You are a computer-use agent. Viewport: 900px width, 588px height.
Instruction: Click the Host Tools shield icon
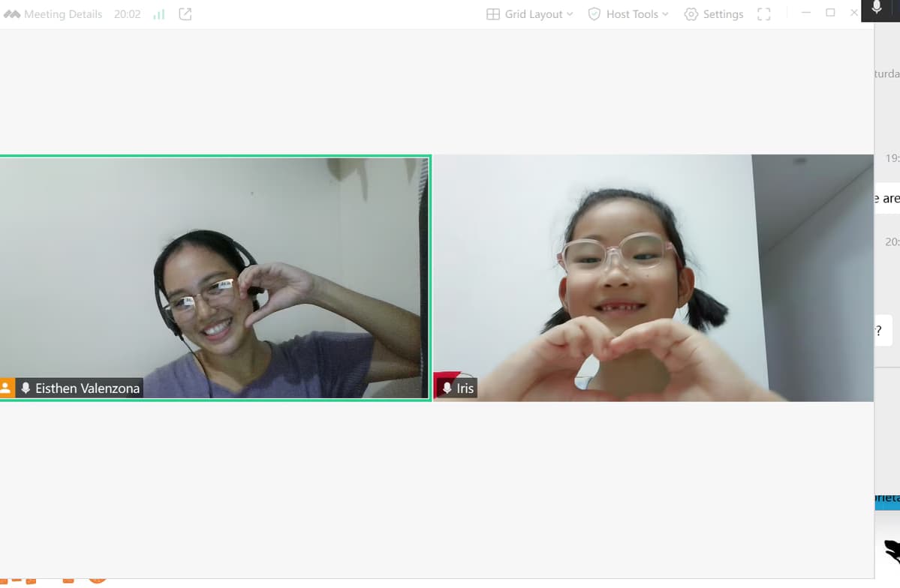(x=593, y=13)
